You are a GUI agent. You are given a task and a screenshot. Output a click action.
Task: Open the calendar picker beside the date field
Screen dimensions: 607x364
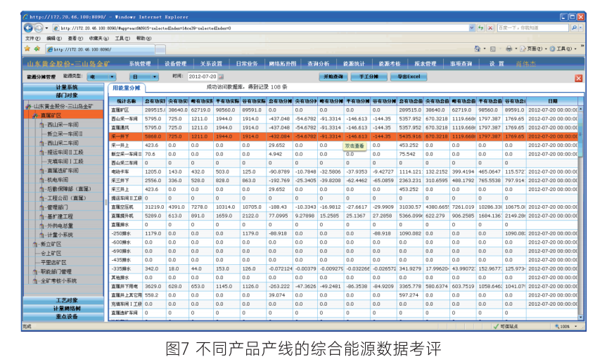[222, 76]
